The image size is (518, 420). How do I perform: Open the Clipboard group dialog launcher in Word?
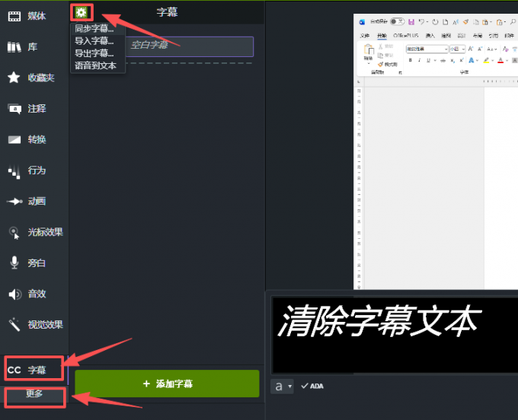click(x=401, y=73)
